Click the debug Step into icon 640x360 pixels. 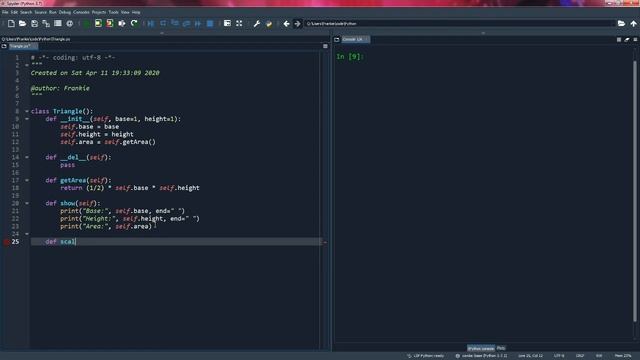click(175, 24)
